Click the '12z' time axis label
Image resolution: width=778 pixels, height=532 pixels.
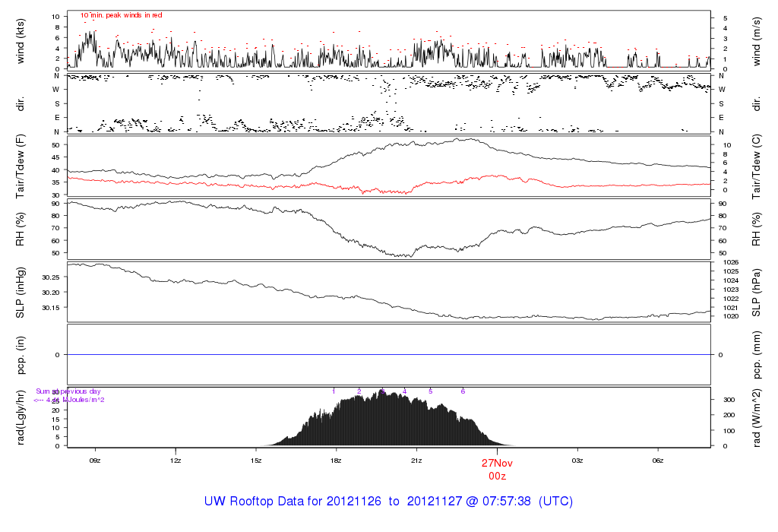click(x=176, y=460)
